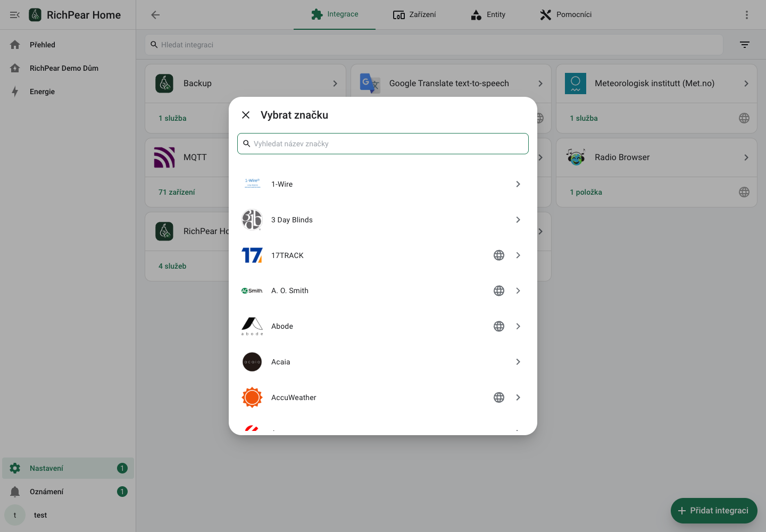Screen dimensions: 766x532
Task: Select Abode brand name
Action: [282, 326]
